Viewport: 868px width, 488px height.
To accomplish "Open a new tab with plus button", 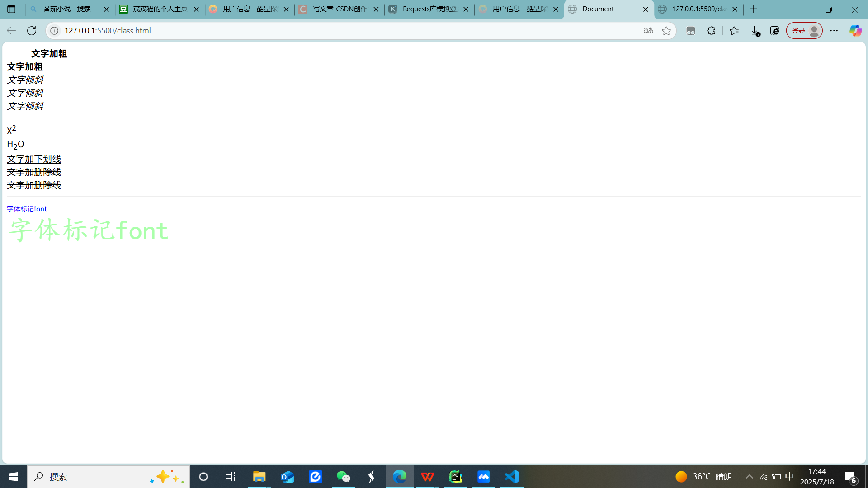I will click(x=754, y=9).
